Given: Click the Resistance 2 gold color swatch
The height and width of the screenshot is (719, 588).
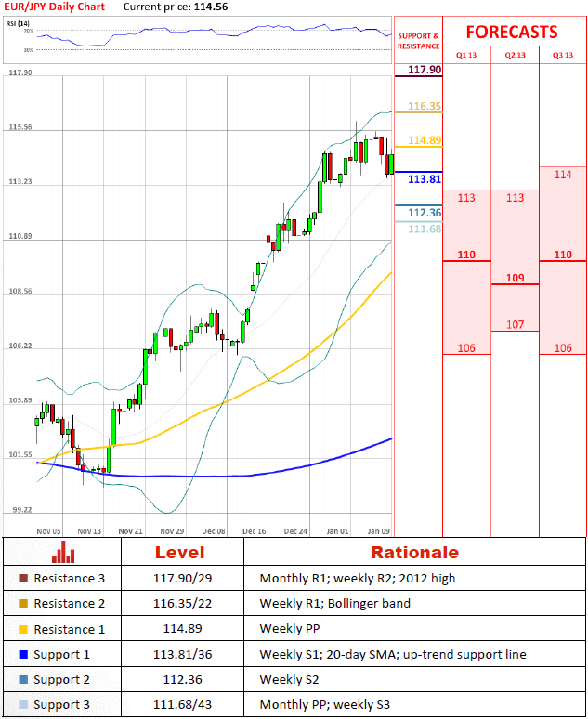Looking at the screenshot, I should pyautogui.click(x=23, y=604).
